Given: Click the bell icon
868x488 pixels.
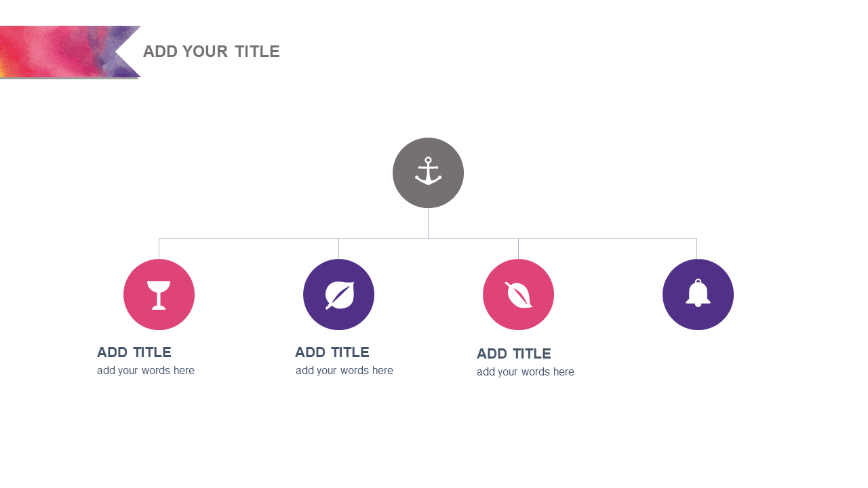Looking at the screenshot, I should 698,293.
